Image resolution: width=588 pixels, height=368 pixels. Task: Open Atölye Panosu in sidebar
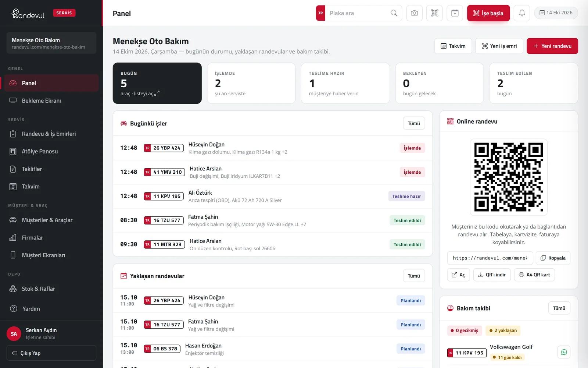coord(51,151)
